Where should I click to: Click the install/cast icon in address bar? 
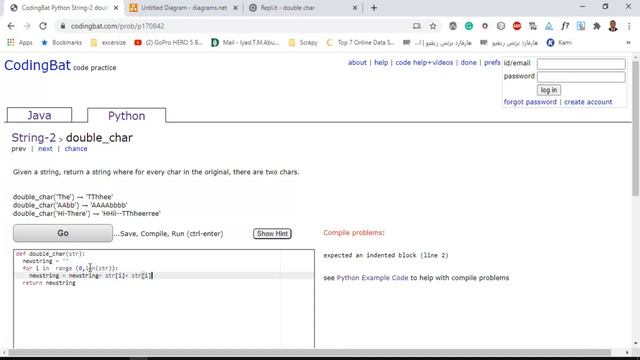pyautogui.click(x=417, y=26)
